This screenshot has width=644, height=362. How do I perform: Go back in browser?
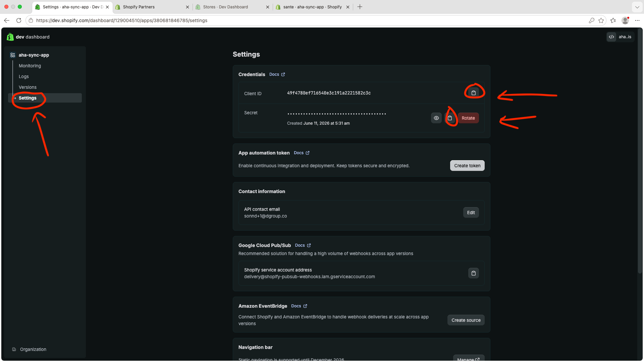click(7, 20)
